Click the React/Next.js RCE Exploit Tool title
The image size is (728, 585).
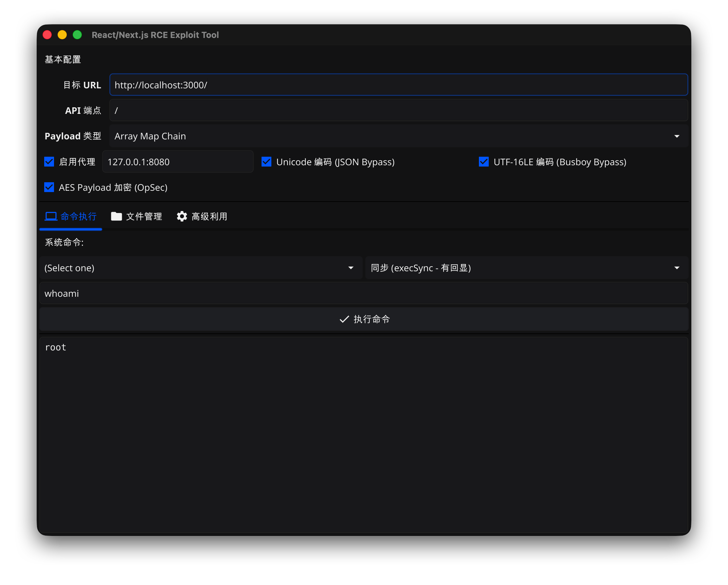coord(155,35)
